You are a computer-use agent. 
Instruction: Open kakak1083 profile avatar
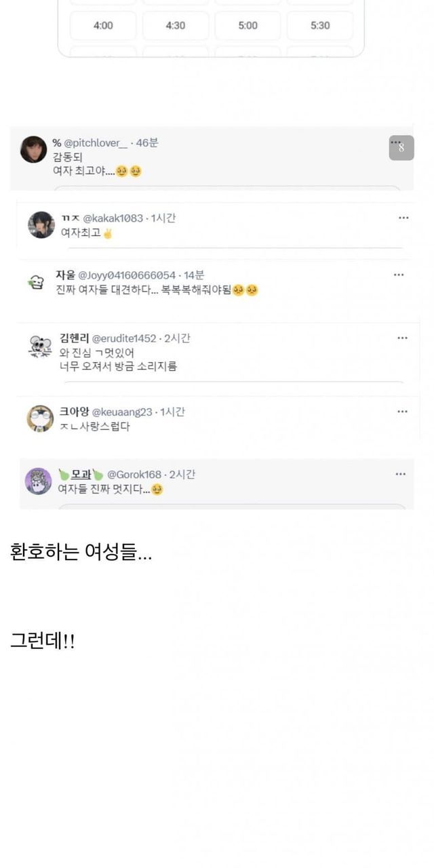click(41, 224)
